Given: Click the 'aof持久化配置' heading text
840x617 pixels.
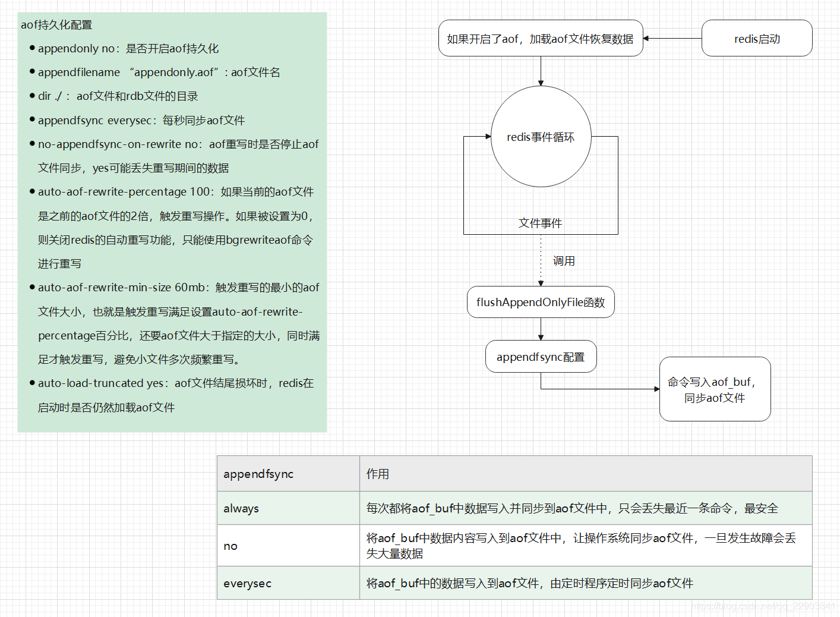Looking at the screenshot, I should [56, 24].
